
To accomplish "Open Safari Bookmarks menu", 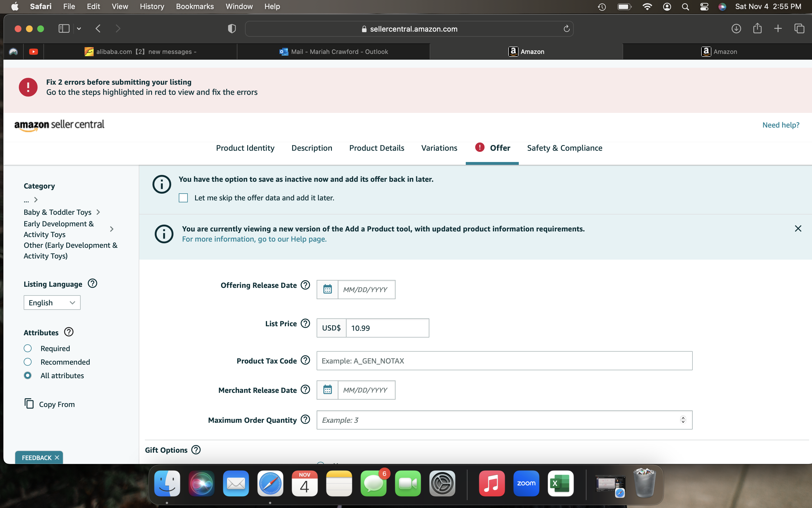I will pyautogui.click(x=195, y=6).
